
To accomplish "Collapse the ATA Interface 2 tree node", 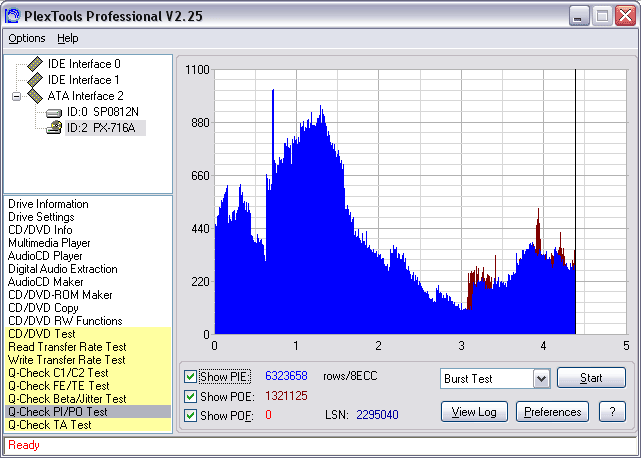I will (16, 97).
